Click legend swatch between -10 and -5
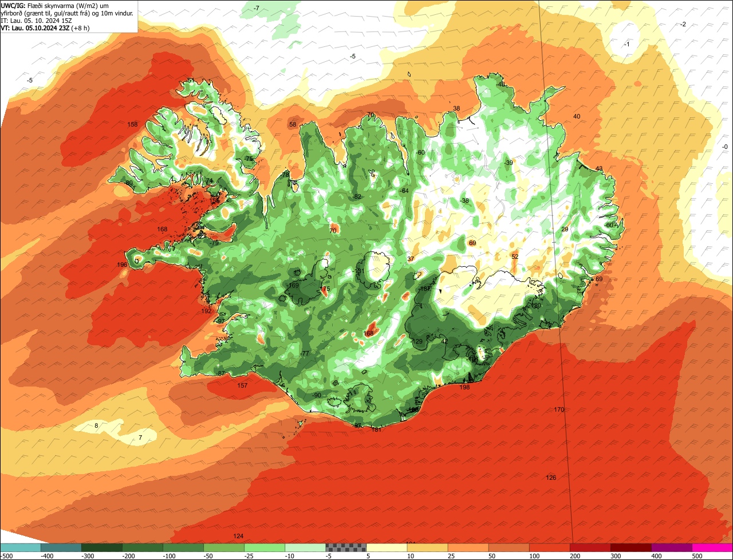 click(x=305, y=547)
